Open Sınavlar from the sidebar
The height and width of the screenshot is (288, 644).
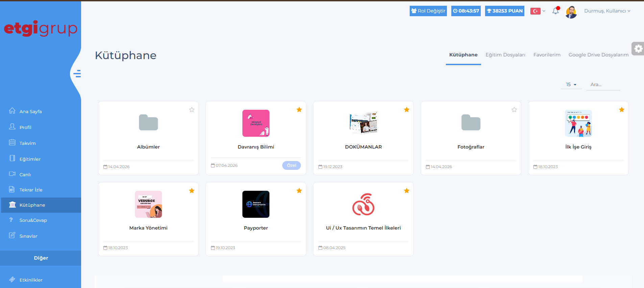tap(28, 236)
